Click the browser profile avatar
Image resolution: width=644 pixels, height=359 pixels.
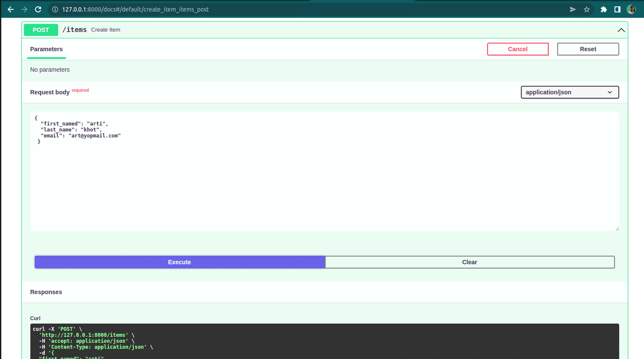(631, 9)
